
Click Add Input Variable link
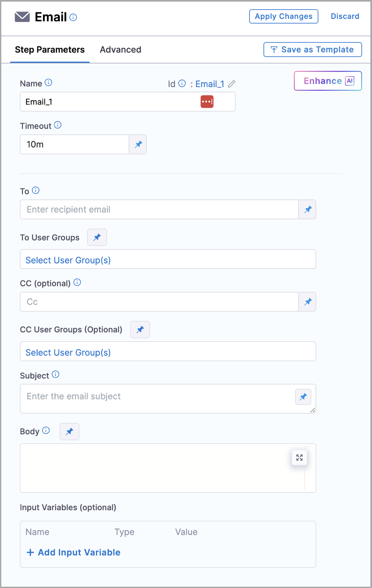74,552
